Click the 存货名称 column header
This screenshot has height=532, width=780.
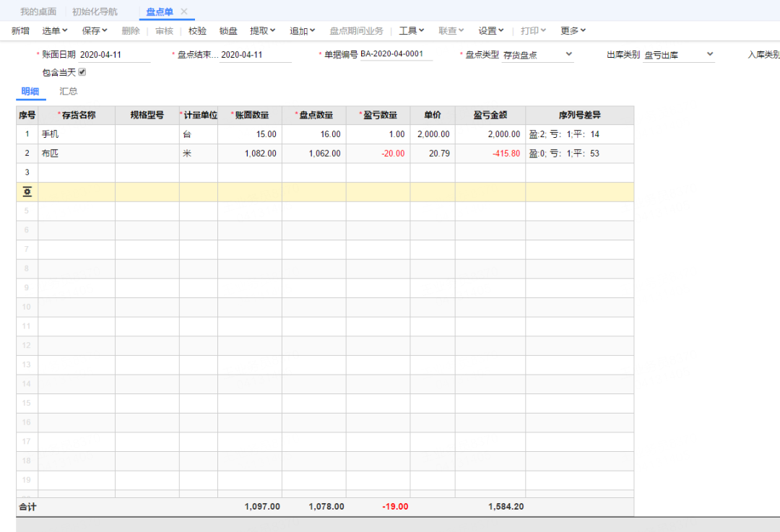pyautogui.click(x=77, y=115)
